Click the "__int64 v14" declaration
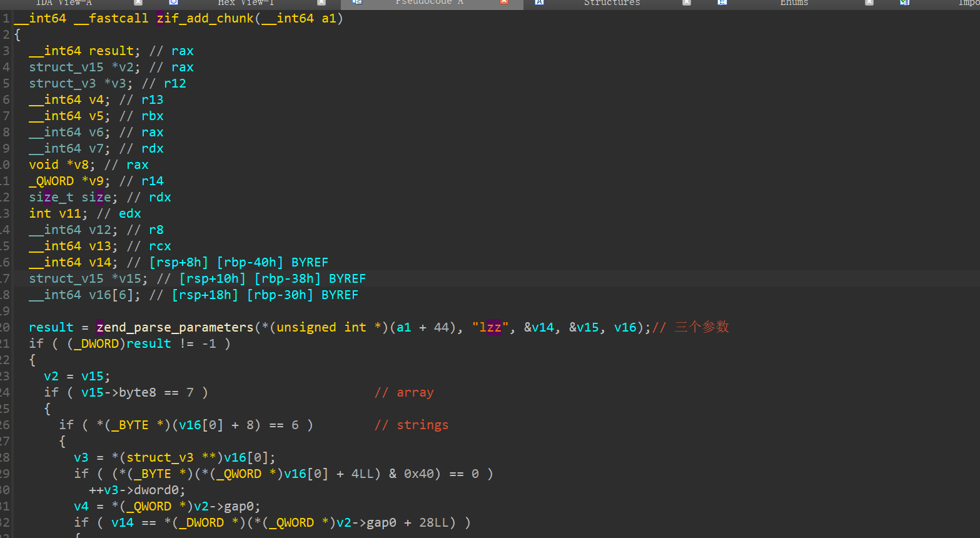The height and width of the screenshot is (538, 980). click(73, 262)
